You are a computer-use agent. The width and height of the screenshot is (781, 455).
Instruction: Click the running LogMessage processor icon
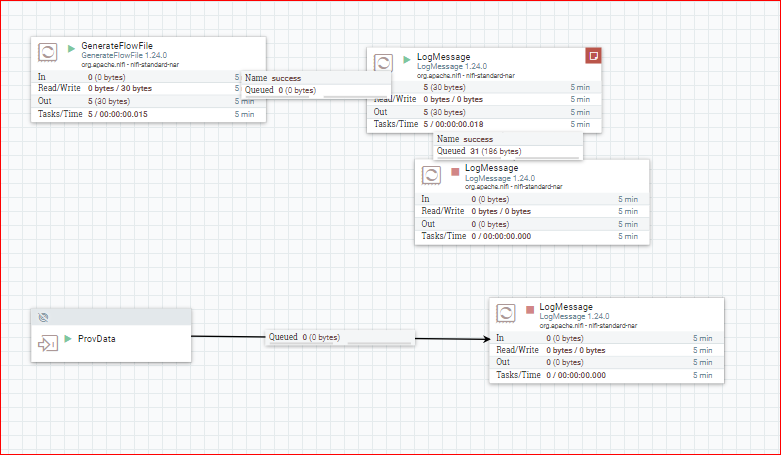(383, 63)
